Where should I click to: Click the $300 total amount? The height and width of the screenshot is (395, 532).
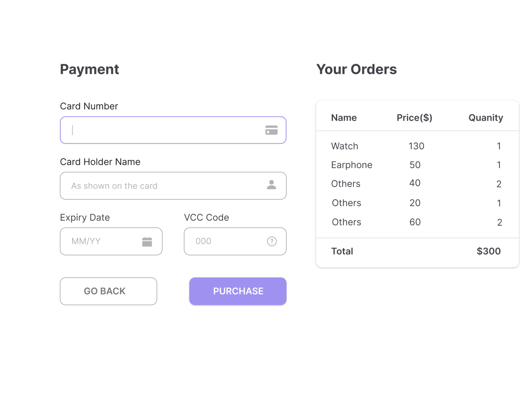[488, 251]
